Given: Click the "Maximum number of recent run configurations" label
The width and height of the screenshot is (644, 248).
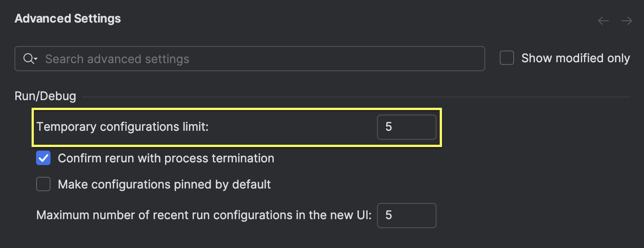Looking at the screenshot, I should (204, 215).
